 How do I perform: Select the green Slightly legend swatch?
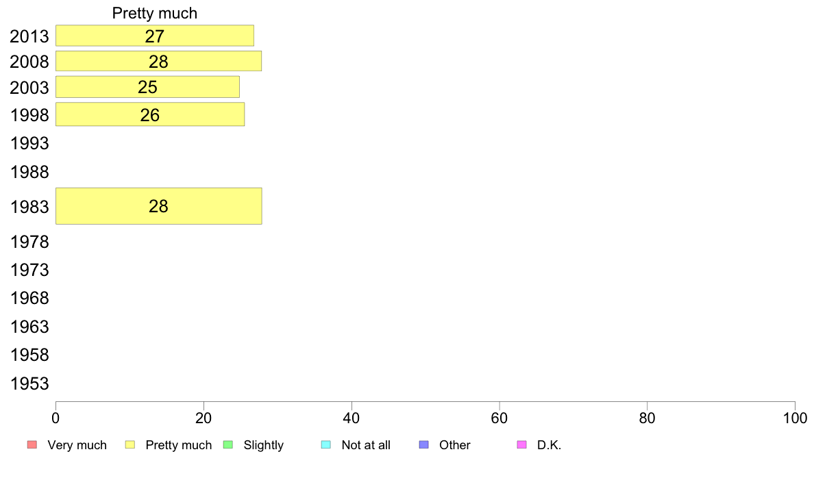[x=228, y=445]
